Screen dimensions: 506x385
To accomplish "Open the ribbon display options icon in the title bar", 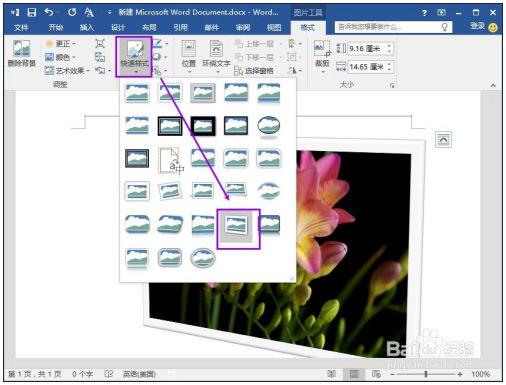I will pos(441,13).
